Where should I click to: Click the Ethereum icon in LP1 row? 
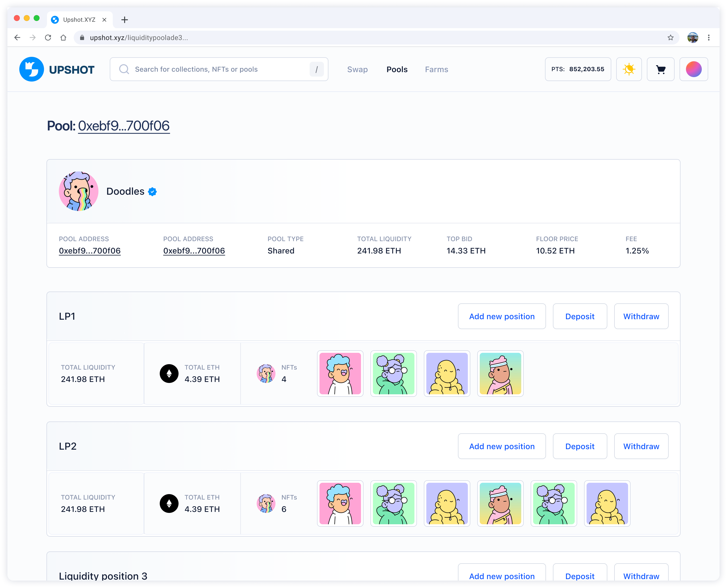pos(169,374)
